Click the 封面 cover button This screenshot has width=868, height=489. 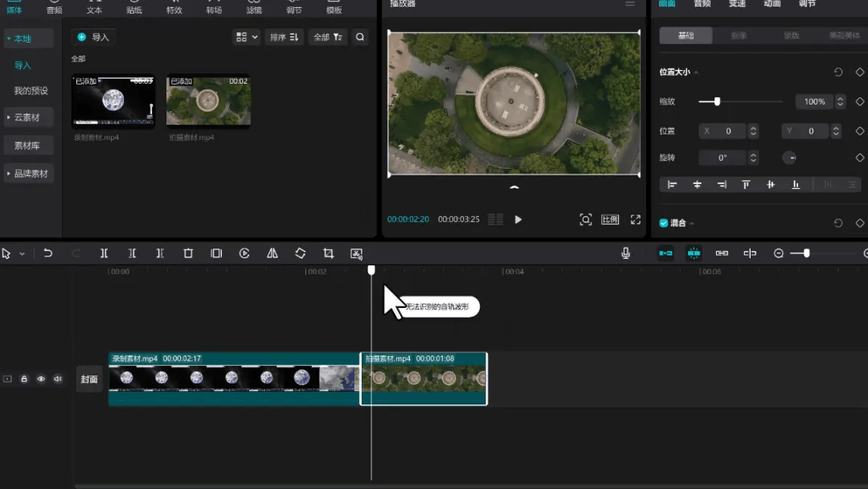coord(89,380)
